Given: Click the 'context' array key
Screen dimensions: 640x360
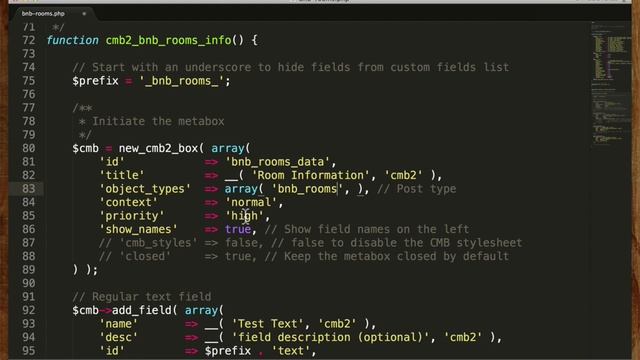Looking at the screenshot, I should [x=129, y=202].
